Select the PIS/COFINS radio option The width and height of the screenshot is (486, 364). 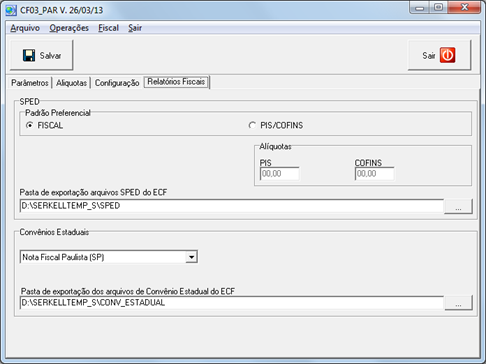click(x=252, y=125)
